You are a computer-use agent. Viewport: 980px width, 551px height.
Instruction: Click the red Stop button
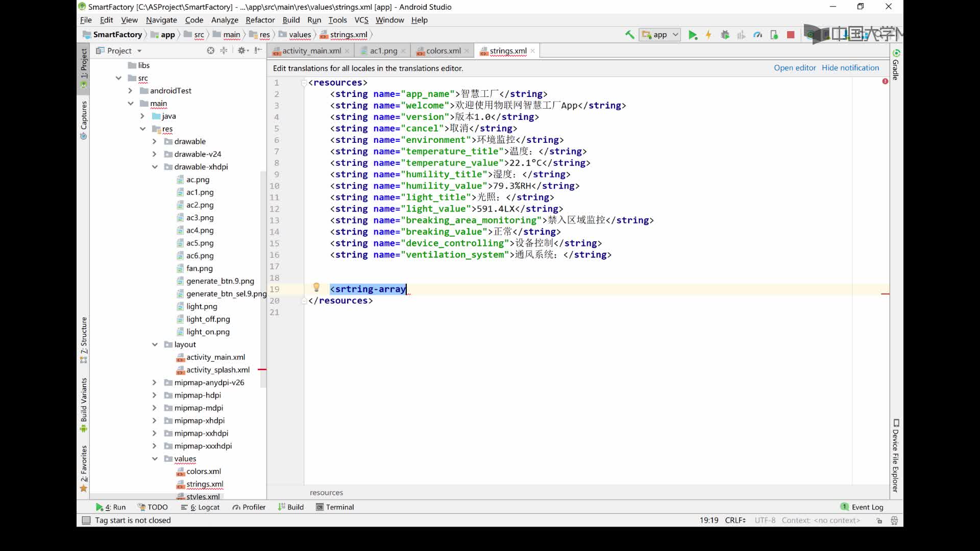[x=791, y=35]
